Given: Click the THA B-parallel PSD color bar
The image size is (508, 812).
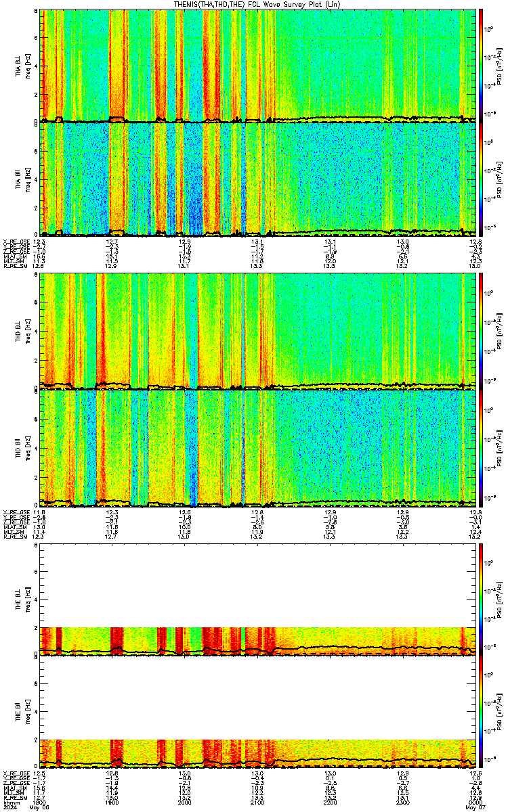Looking at the screenshot, I should click(x=482, y=179).
